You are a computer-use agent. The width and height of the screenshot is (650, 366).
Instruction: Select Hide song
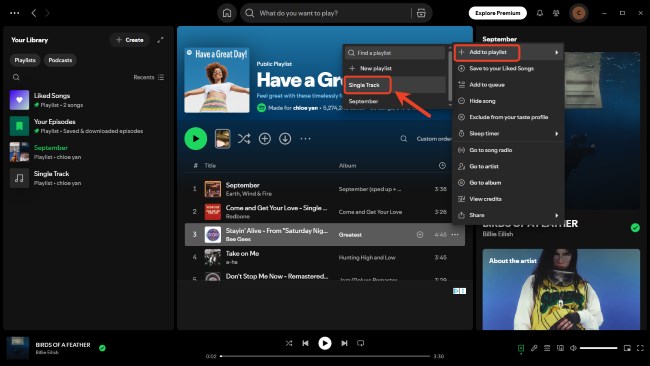(508, 101)
